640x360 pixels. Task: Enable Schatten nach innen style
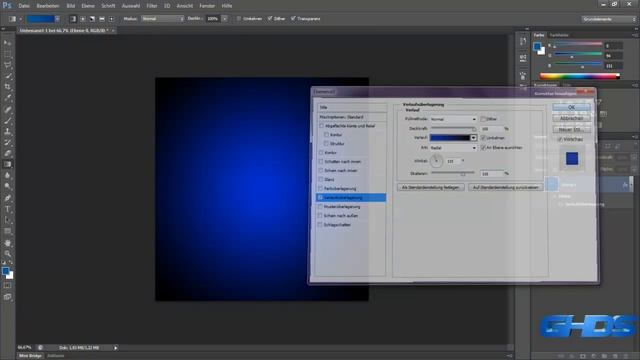click(x=321, y=162)
